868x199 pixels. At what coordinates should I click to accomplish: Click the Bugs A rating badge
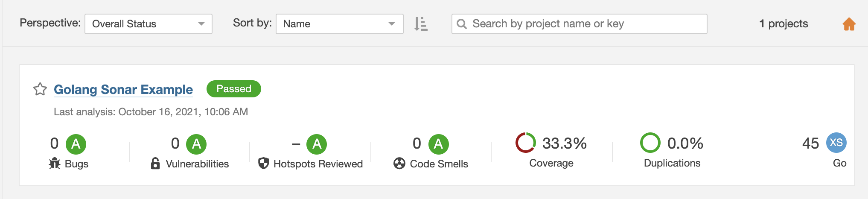click(x=76, y=144)
